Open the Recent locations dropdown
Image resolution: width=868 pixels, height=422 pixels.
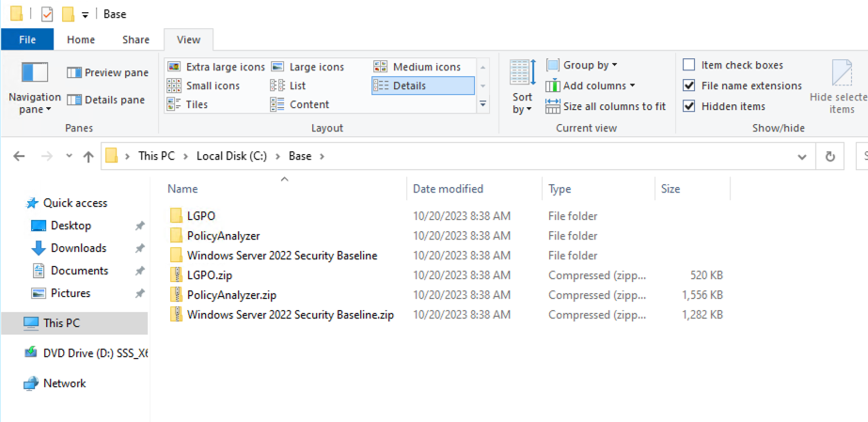click(70, 157)
